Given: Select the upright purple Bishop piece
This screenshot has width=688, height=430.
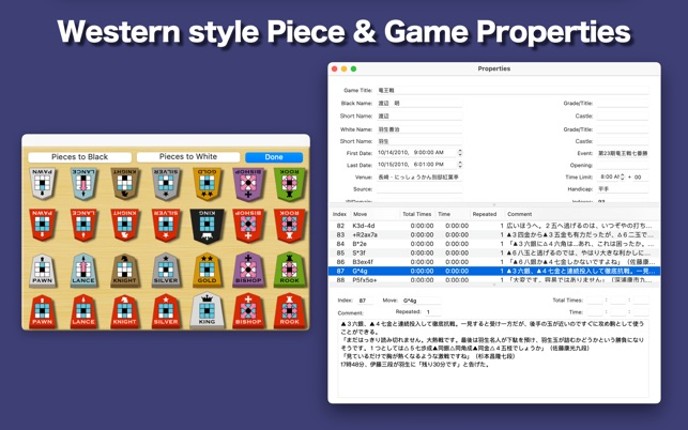Looking at the screenshot, I should [248, 270].
